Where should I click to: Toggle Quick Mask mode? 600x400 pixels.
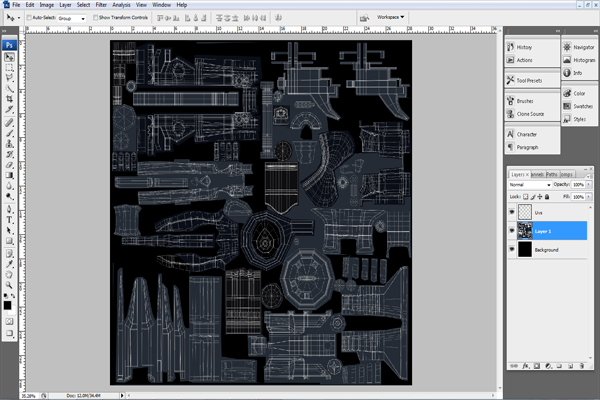[10, 321]
